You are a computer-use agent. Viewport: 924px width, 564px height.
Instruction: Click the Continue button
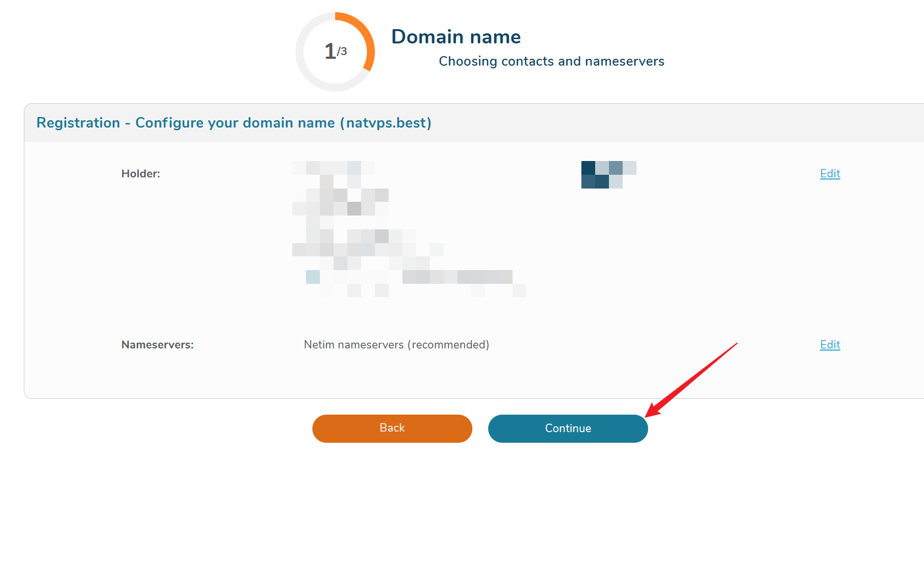pyautogui.click(x=568, y=428)
